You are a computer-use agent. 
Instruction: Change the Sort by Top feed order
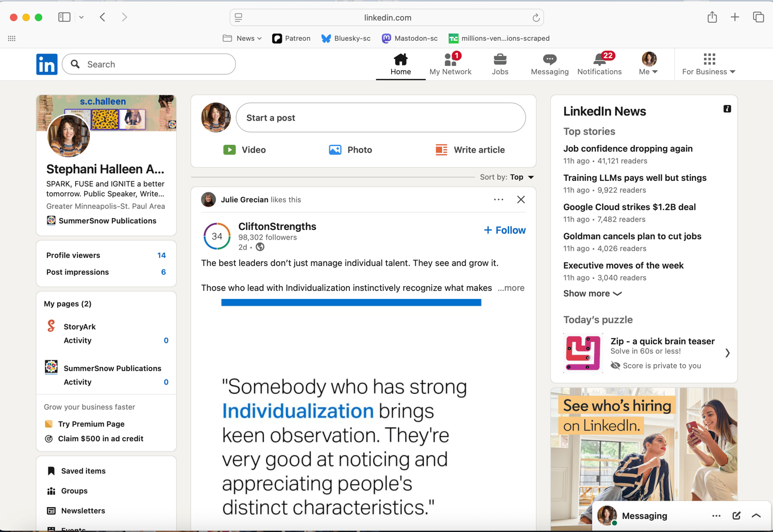pyautogui.click(x=507, y=177)
